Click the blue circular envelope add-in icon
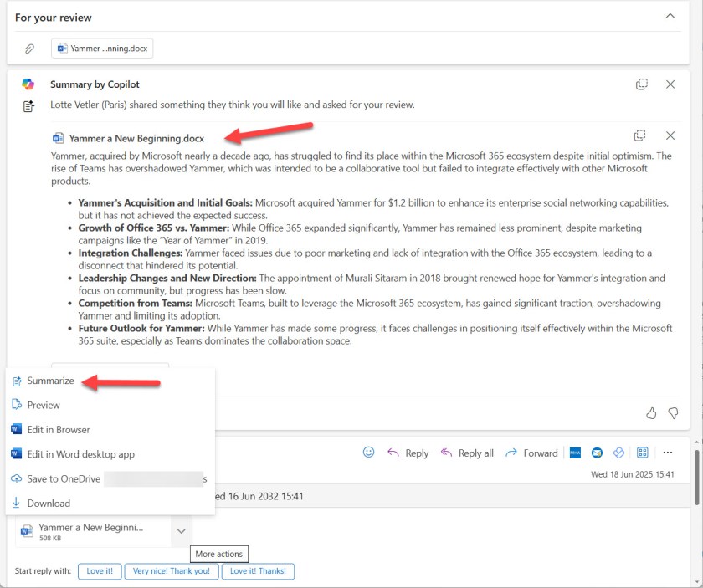This screenshot has height=588, width=703. (597, 453)
